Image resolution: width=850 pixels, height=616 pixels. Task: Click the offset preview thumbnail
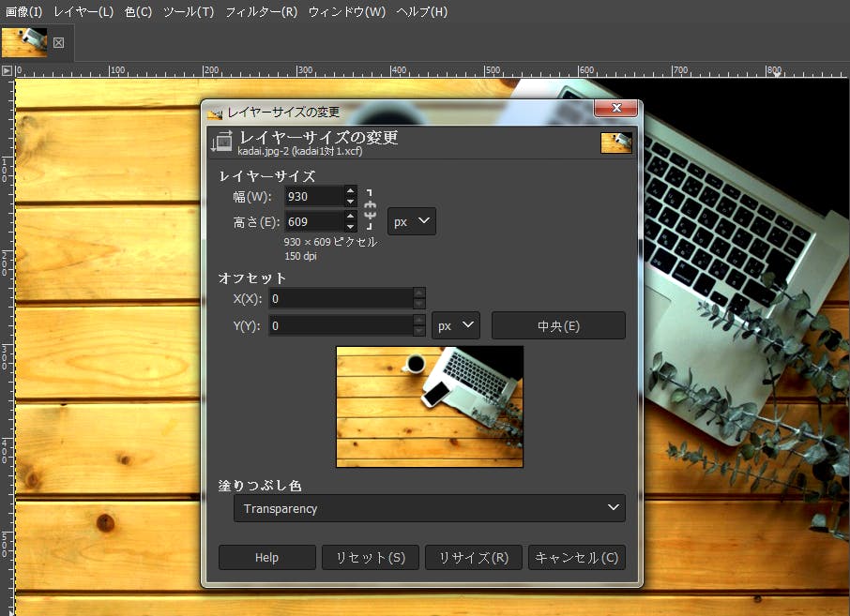pyautogui.click(x=430, y=407)
